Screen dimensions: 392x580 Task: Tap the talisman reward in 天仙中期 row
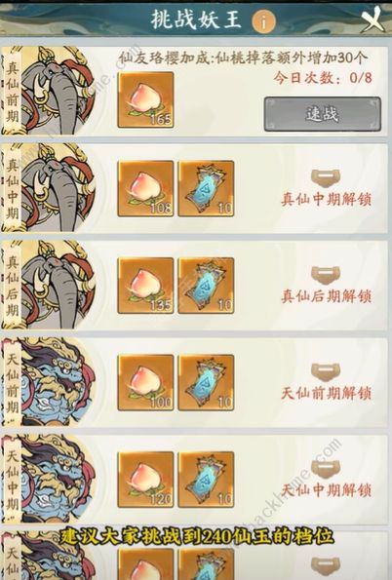click(x=206, y=480)
